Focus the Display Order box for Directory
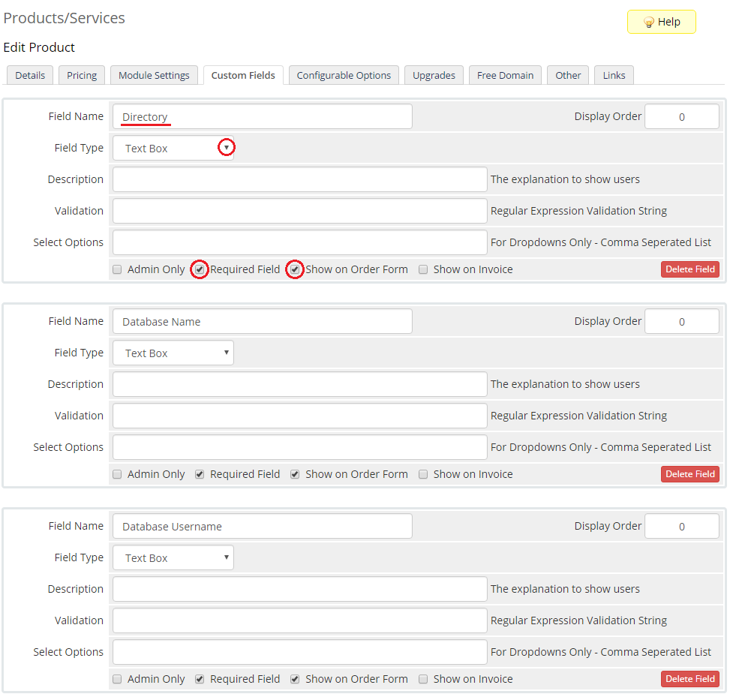 681,116
